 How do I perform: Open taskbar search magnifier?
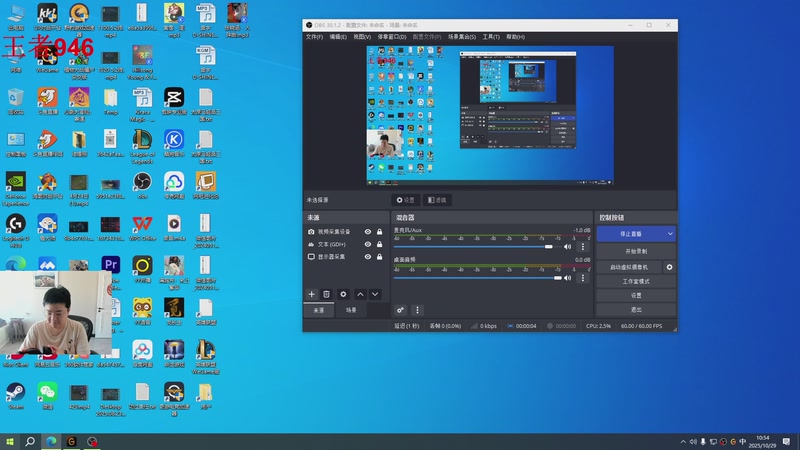(x=30, y=441)
